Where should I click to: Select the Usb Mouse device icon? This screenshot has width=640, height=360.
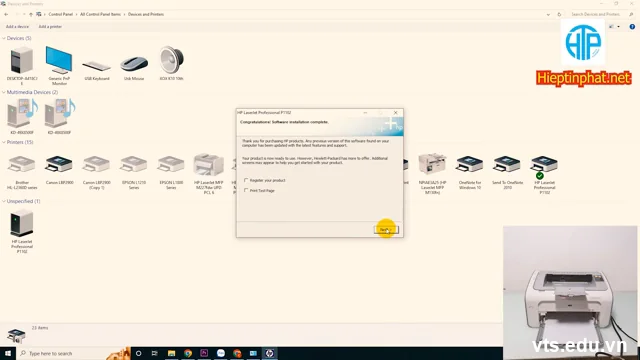click(x=134, y=64)
